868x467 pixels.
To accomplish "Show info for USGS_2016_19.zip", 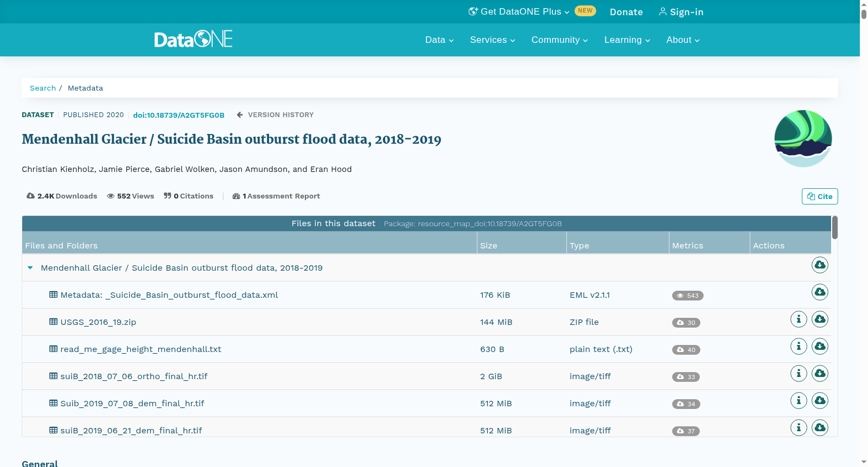I will (x=799, y=319).
